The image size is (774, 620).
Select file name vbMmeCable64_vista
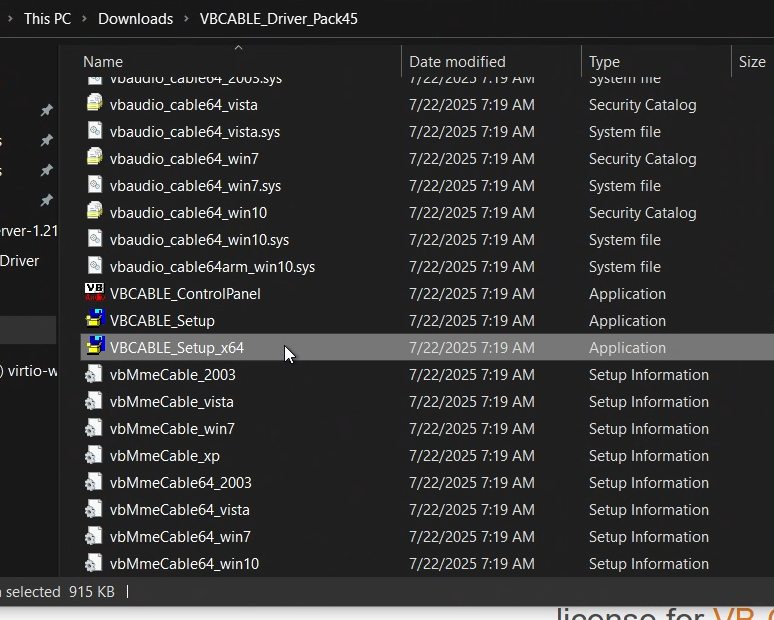coord(180,509)
